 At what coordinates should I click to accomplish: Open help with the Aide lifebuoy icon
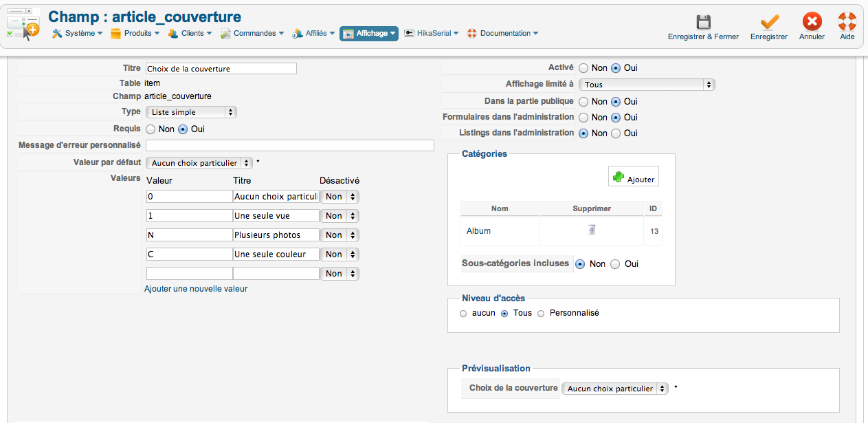coord(847,22)
